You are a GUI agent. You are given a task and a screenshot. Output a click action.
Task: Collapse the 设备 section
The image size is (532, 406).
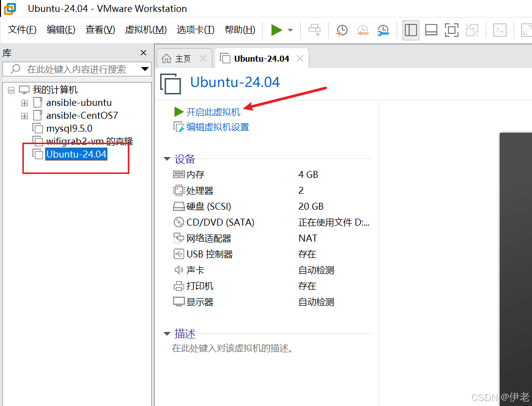[x=167, y=159]
